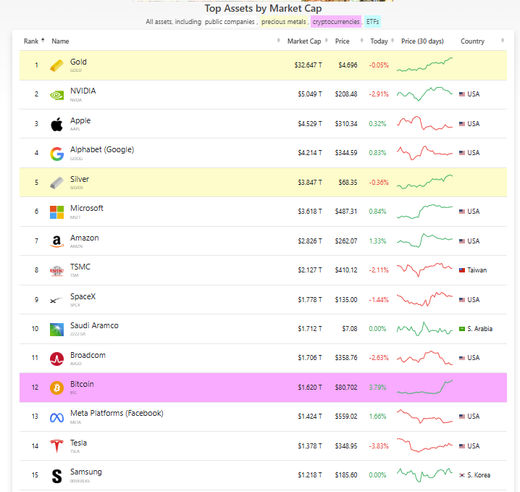This screenshot has width=520, height=492.
Task: Sort by Today column header
Action: pyautogui.click(x=379, y=41)
